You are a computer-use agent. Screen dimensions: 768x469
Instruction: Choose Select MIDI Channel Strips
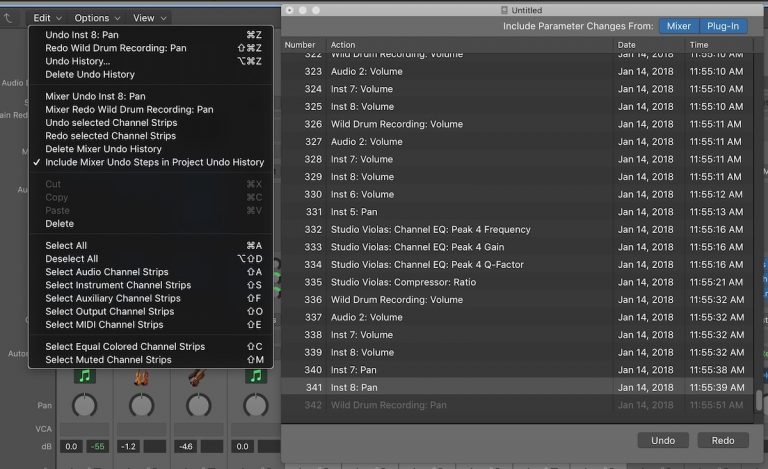(x=149, y=325)
